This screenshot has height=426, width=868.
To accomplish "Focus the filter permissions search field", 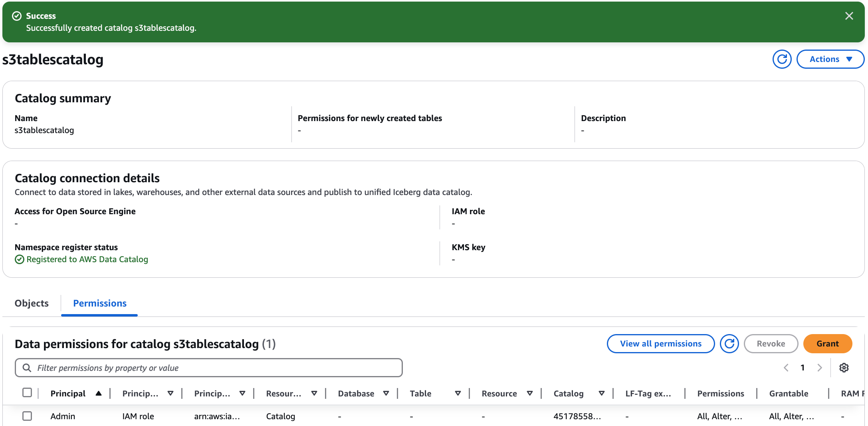I will coord(216,368).
